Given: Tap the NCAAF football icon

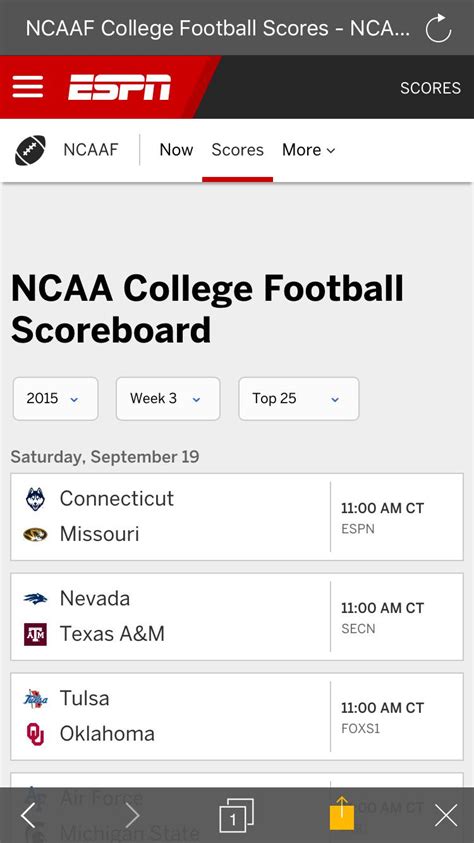Looking at the screenshot, I should (30, 150).
